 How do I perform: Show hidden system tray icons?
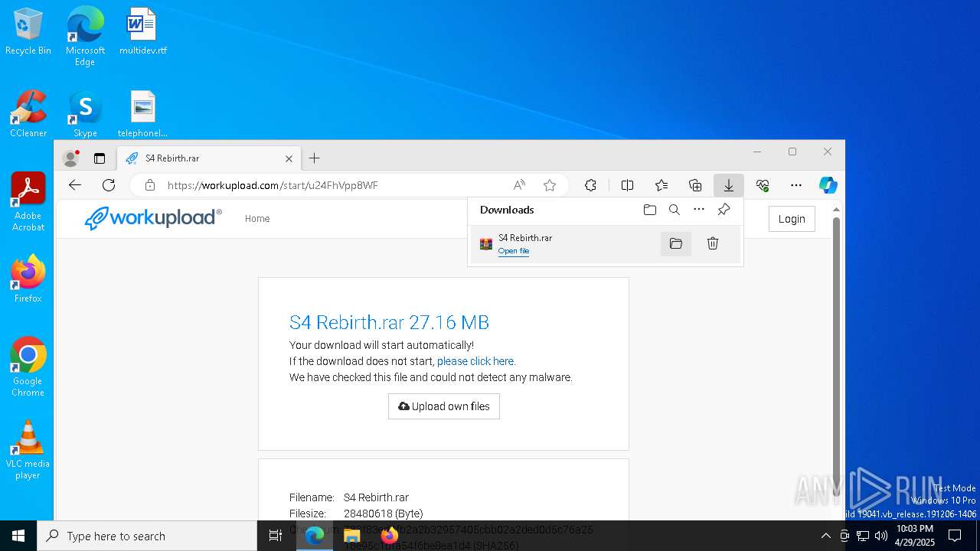click(x=825, y=536)
